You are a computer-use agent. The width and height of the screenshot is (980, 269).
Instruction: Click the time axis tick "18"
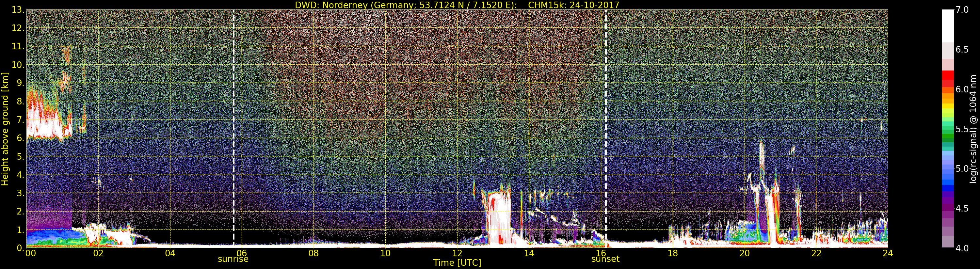click(673, 253)
